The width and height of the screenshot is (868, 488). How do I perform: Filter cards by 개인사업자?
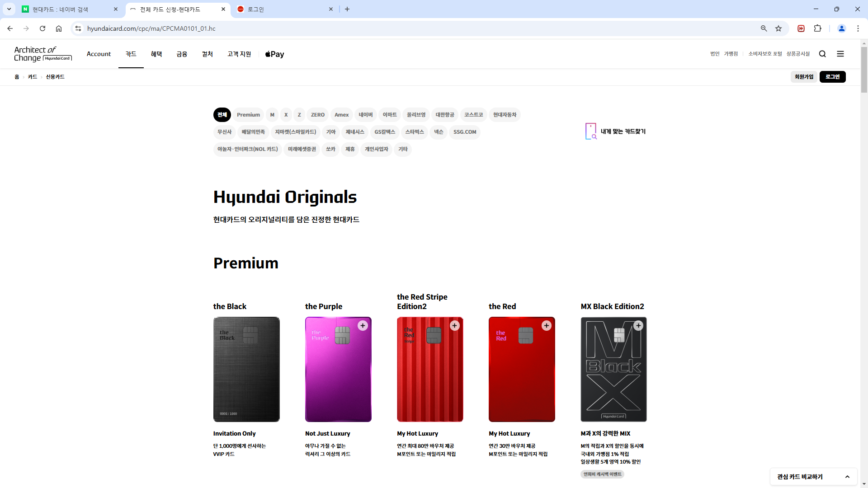pos(377,149)
